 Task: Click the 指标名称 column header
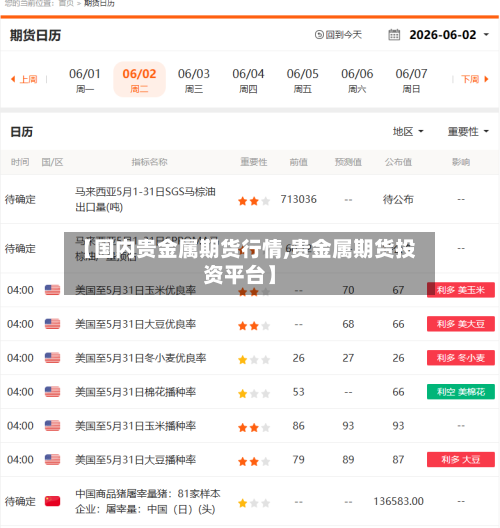(x=149, y=162)
